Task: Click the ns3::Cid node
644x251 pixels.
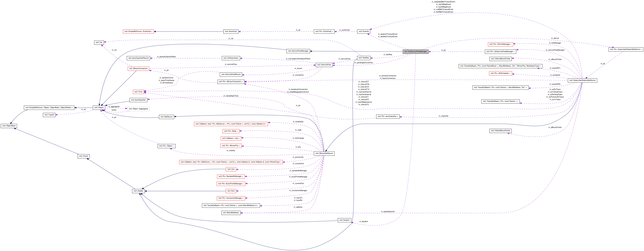Action: tap(99, 42)
